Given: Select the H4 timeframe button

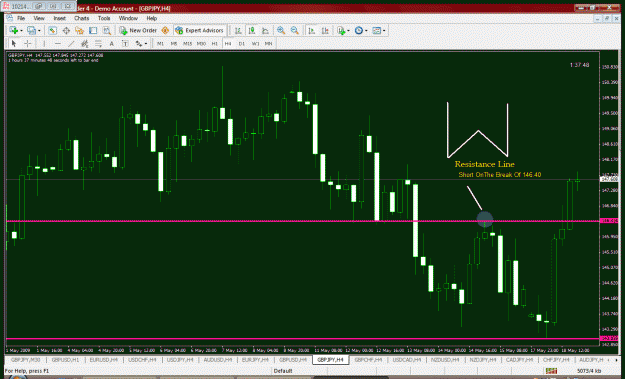Looking at the screenshot, I should 228,43.
